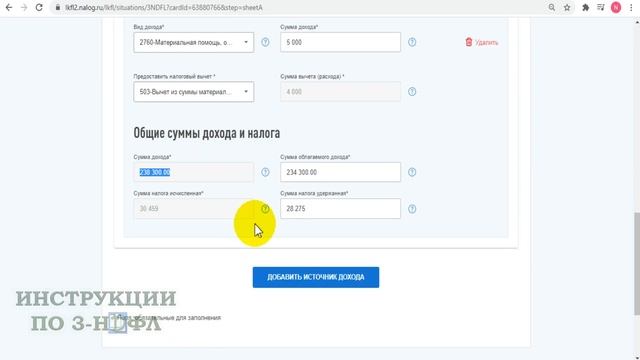Show help for total Сумма дохода field
640x360 pixels.
(265, 172)
